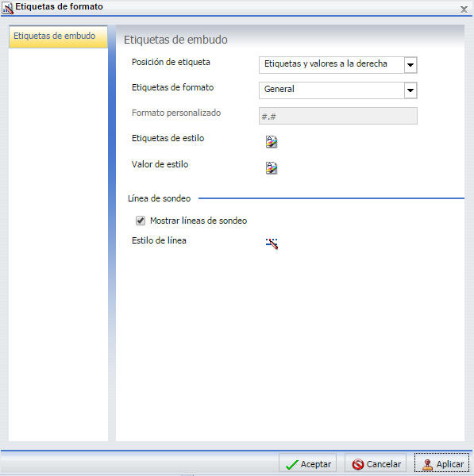Click the stamp icon on Aplicar

[x=427, y=464]
